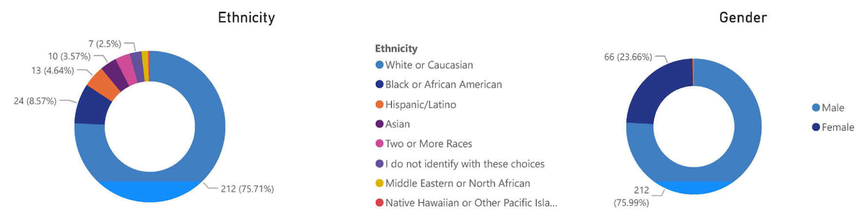Click the 'I do not identify' legend text
The width and height of the screenshot is (868, 224).
tap(464, 164)
